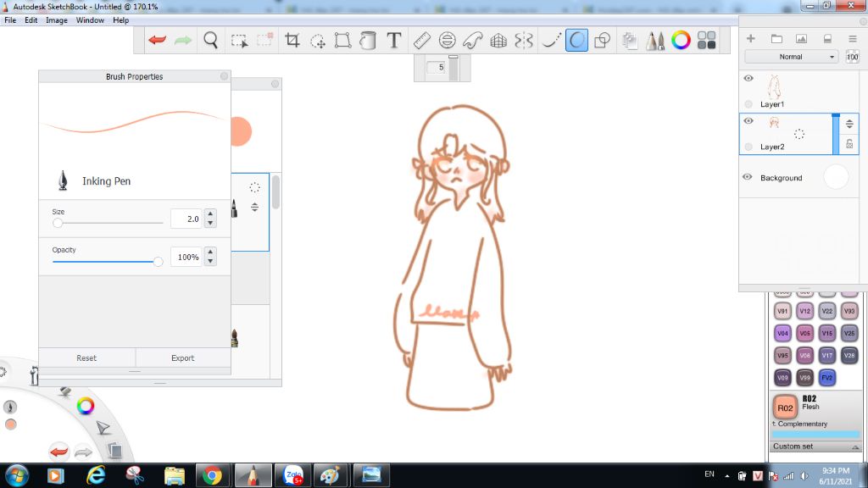Screen dimensions: 868x488
Task: Choose the Crop tool in the toolbar
Action: tap(292, 40)
